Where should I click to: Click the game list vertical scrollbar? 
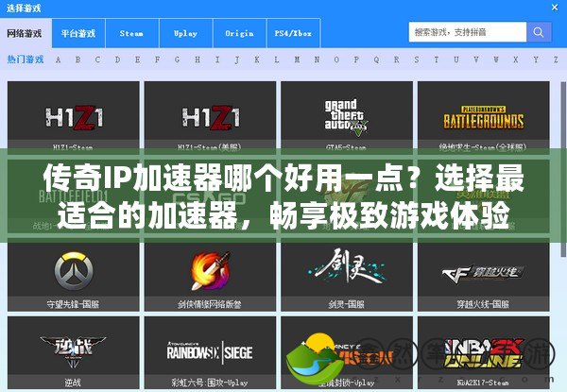pyautogui.click(x=563, y=169)
